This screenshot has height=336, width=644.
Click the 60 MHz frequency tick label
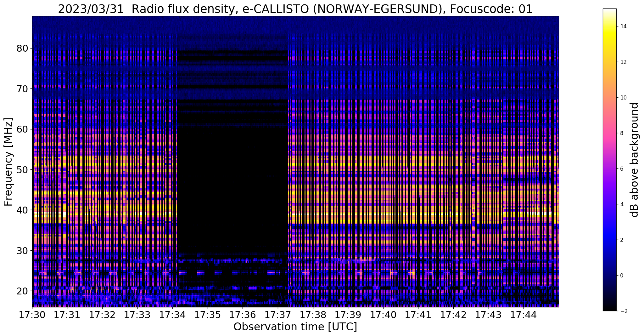click(22, 129)
